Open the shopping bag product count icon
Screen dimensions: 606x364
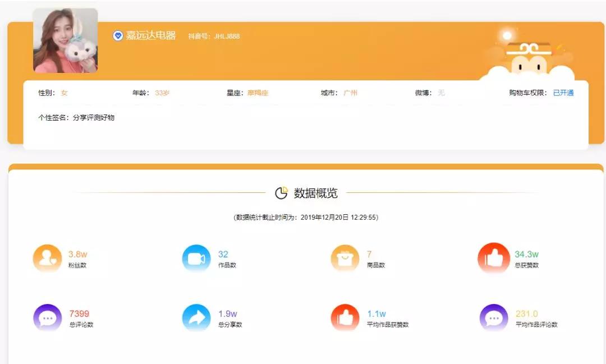tap(345, 258)
